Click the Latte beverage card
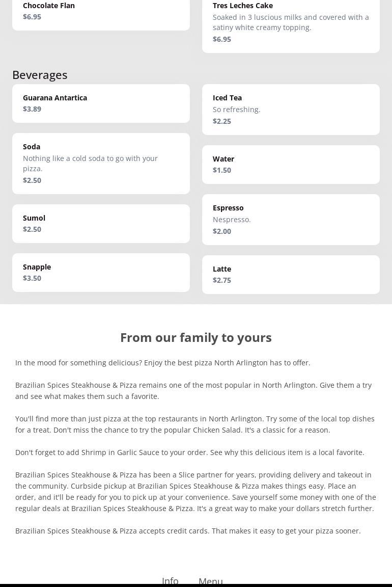Image resolution: width=392 pixels, height=587 pixels. 291,275
